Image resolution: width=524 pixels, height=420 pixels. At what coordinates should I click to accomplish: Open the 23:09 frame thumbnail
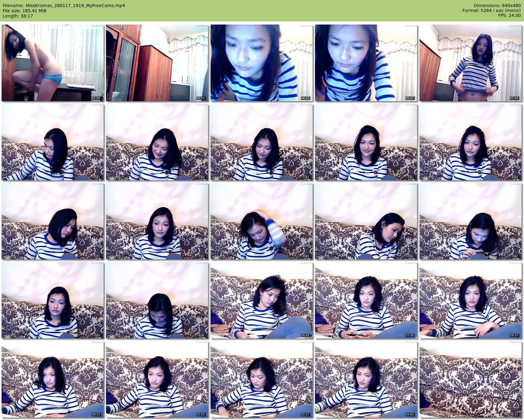53,300
